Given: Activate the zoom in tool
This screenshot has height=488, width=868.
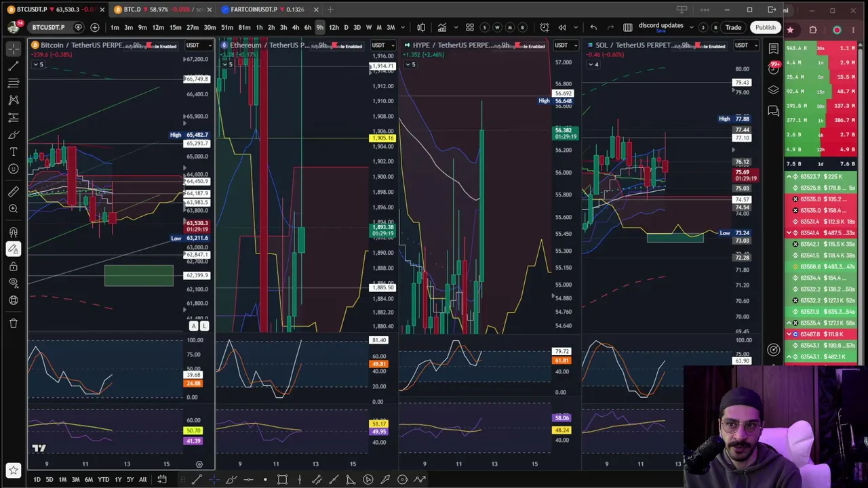Looking at the screenshot, I should click(x=14, y=209).
